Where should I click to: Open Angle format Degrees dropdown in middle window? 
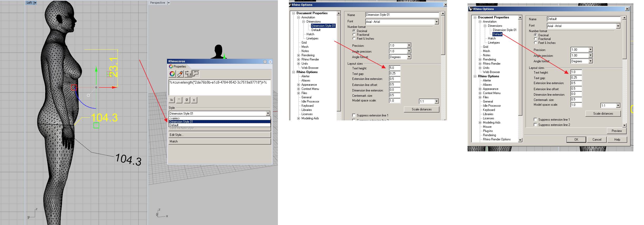point(409,57)
